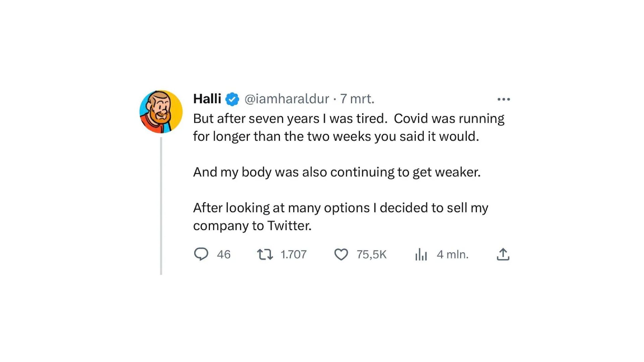The height and width of the screenshot is (362, 644).
Task: Click the like count 75,5K
Action: tap(372, 255)
